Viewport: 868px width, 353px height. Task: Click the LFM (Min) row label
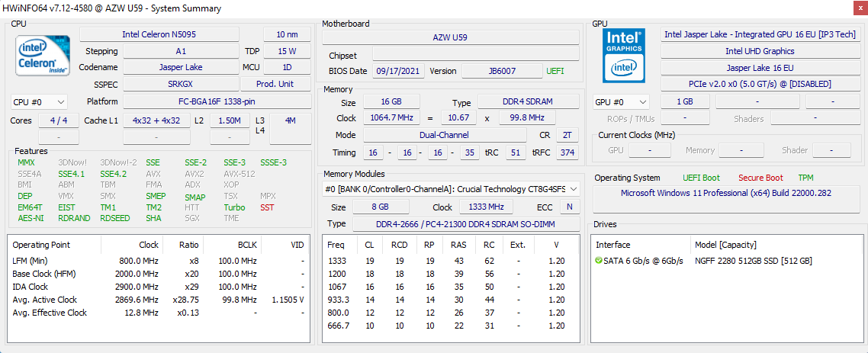pos(31,261)
